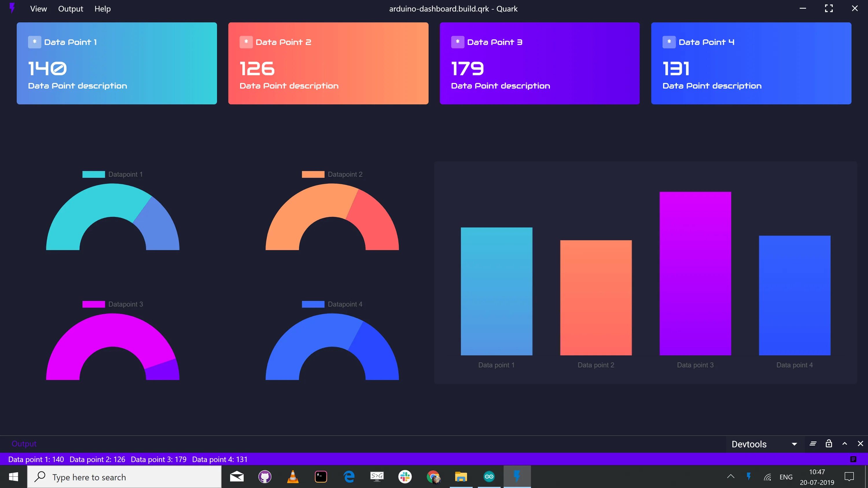Toggle the output scroll lock icon

(829, 443)
